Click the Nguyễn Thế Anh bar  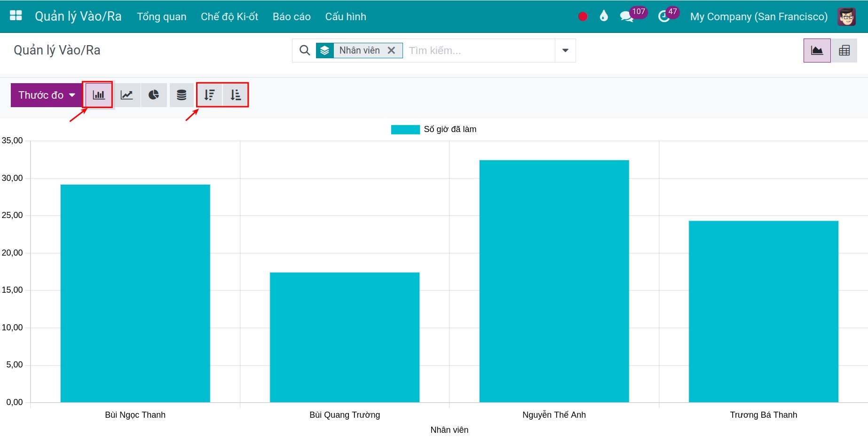tap(554, 281)
